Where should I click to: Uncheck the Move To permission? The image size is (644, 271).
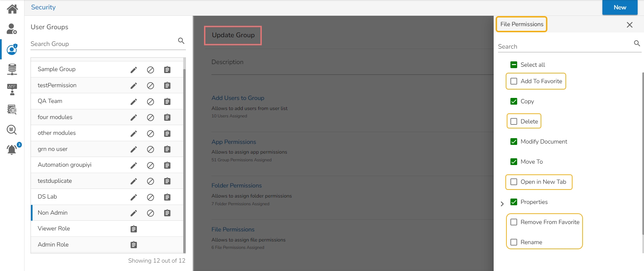click(514, 162)
